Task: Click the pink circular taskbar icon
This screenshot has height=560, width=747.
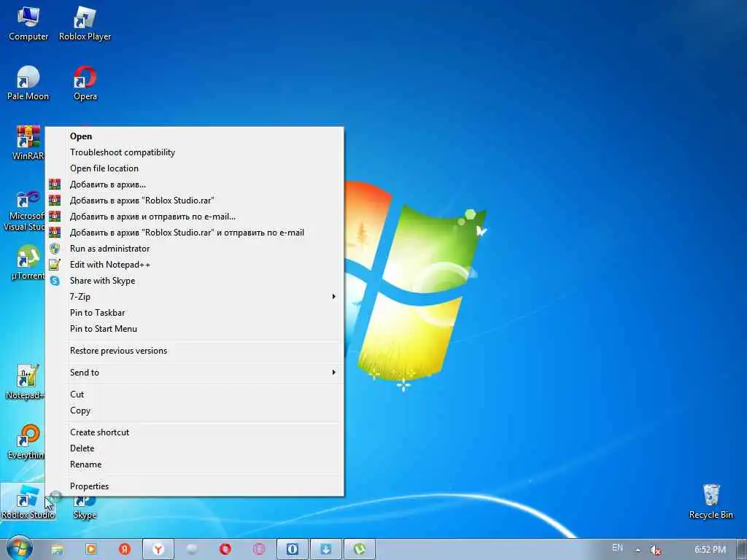Action: click(259, 550)
